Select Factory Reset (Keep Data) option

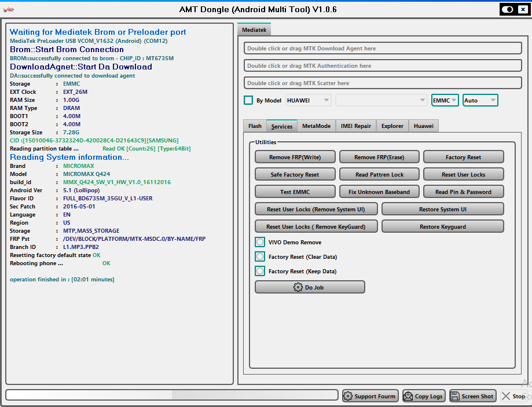pyautogui.click(x=260, y=271)
